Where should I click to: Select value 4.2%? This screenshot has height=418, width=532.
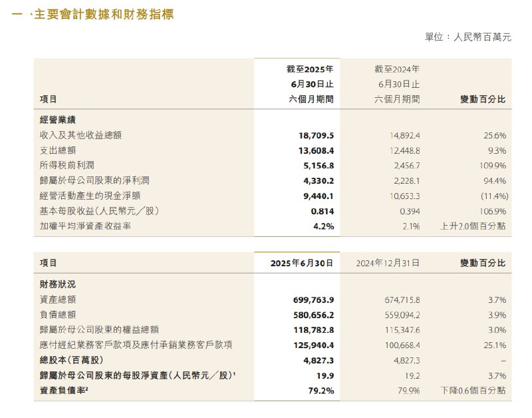pyautogui.click(x=324, y=226)
